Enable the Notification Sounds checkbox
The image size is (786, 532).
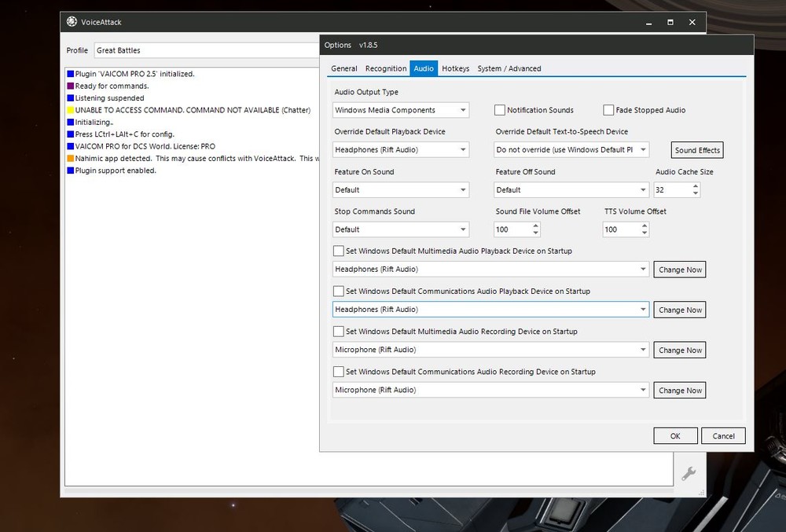500,111
